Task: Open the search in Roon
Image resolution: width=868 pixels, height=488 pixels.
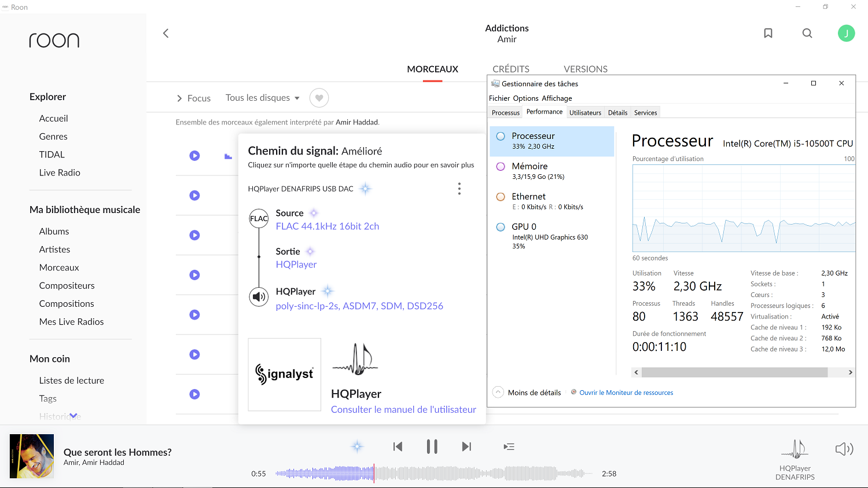Action: pyautogui.click(x=807, y=33)
